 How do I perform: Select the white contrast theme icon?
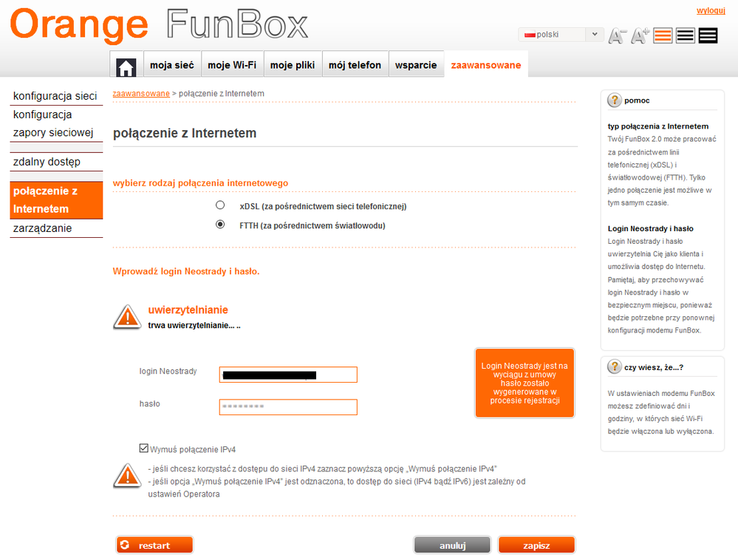click(x=685, y=35)
